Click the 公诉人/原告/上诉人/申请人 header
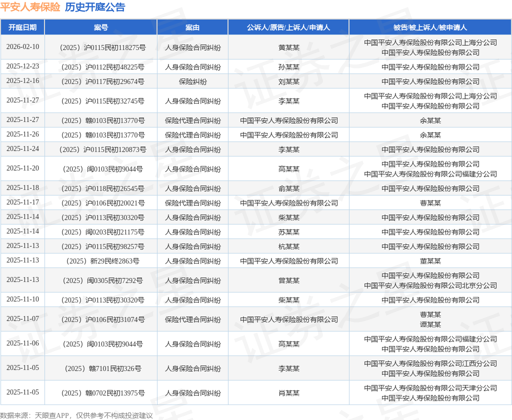The height and width of the screenshot is (420, 512). (288, 27)
